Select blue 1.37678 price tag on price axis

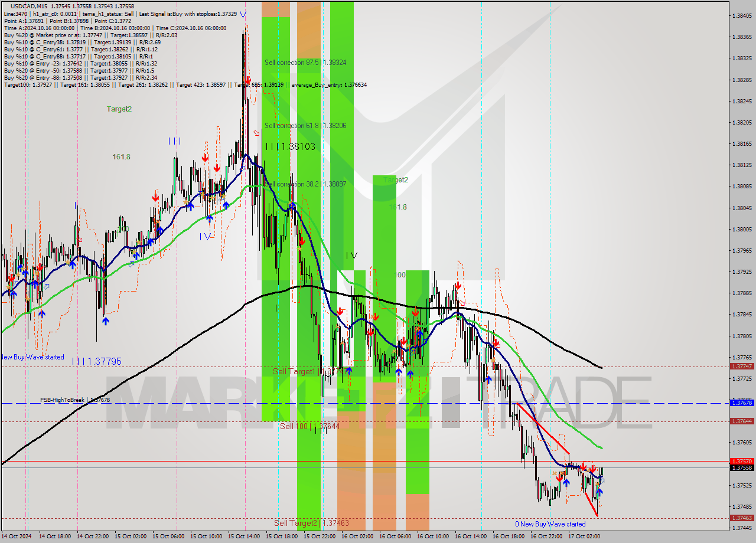pyautogui.click(x=742, y=403)
